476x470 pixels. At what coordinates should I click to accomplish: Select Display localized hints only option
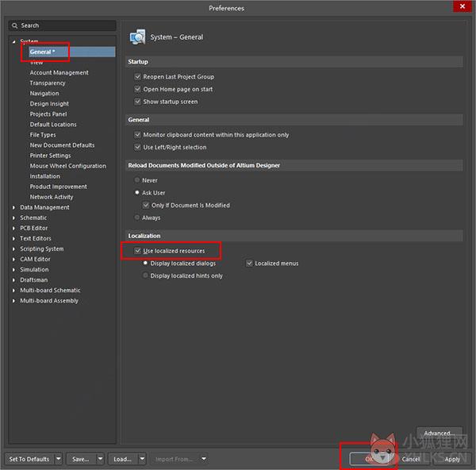(145, 275)
